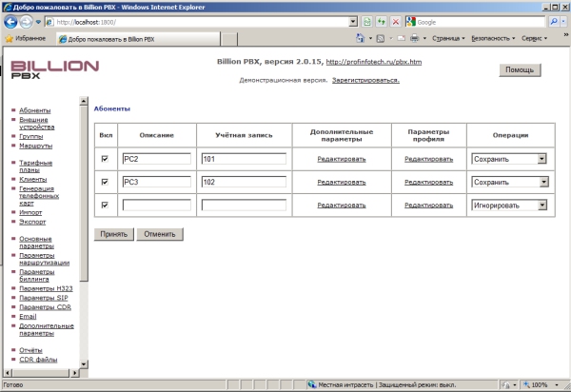This screenshot has width=571, height=392.
Task: Open a new blank tab
Action: 229,39
